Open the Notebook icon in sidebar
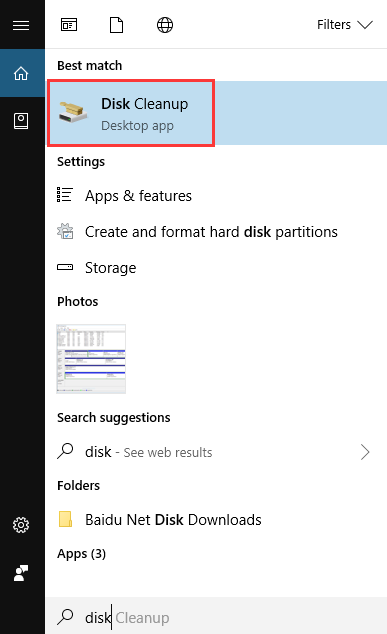This screenshot has height=634, width=387. point(21,121)
